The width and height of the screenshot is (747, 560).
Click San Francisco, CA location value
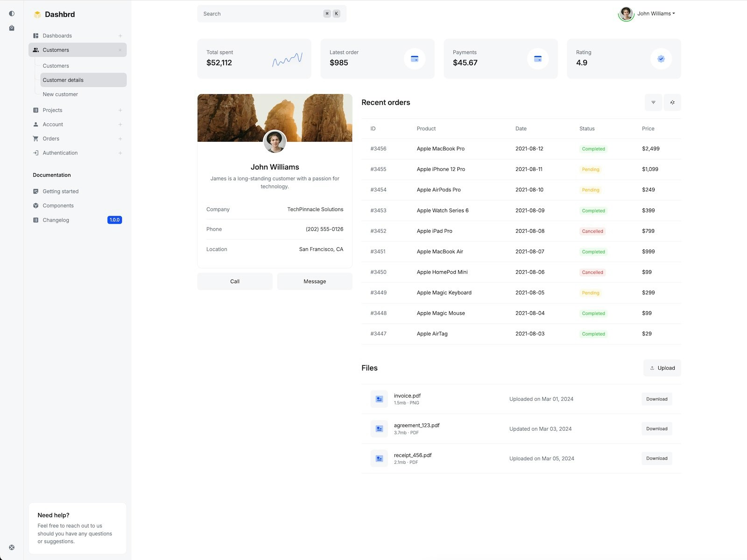click(321, 249)
